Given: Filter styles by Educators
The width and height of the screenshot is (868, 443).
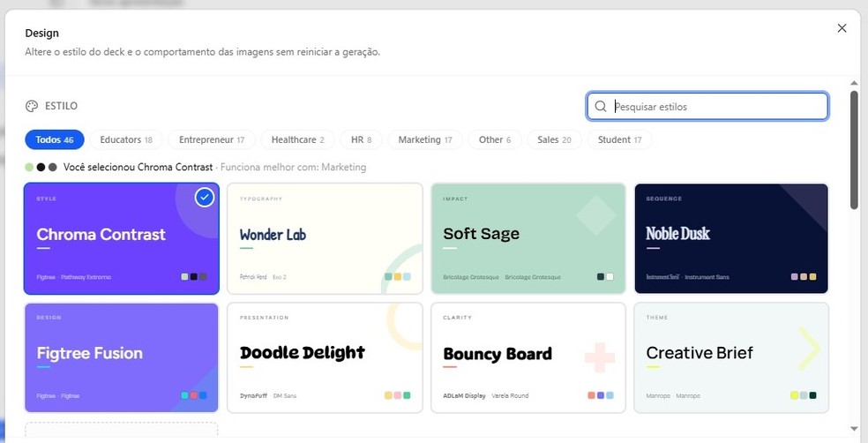Looking at the screenshot, I should click(x=126, y=139).
